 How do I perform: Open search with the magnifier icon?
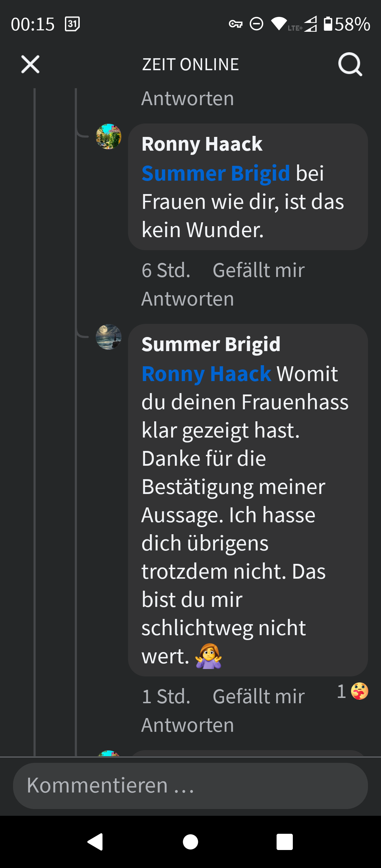pyautogui.click(x=350, y=64)
